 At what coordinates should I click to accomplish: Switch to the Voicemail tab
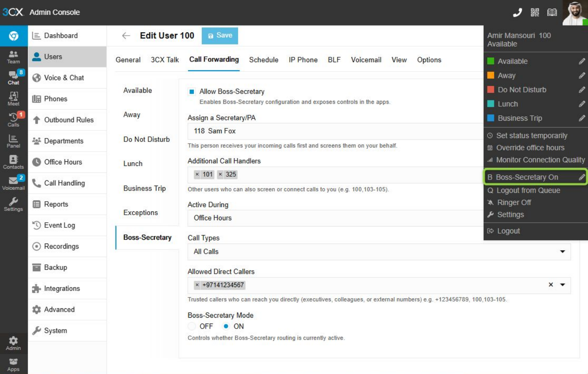pos(366,60)
